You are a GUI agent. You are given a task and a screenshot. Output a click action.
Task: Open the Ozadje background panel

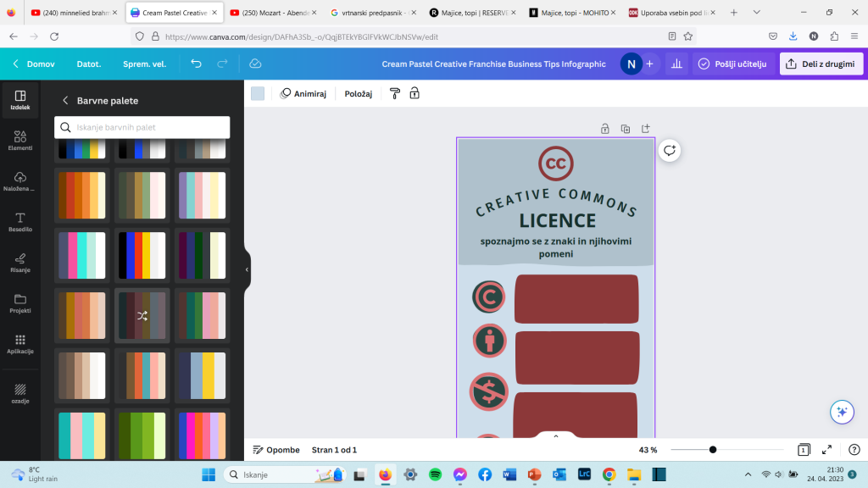pos(20,393)
